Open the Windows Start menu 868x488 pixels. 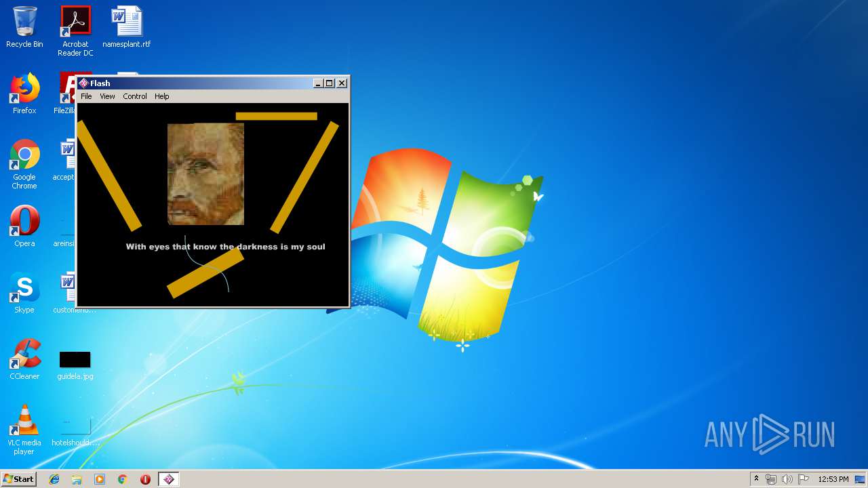click(18, 479)
